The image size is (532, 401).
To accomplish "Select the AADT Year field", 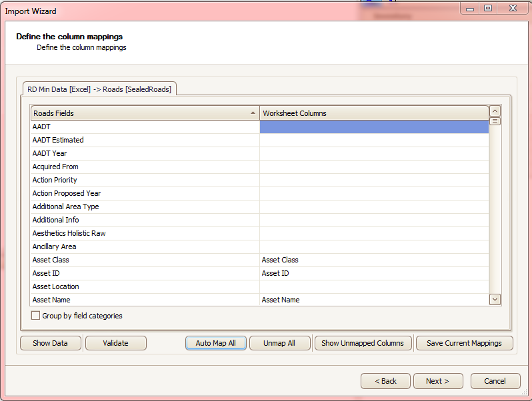I will pyautogui.click(x=145, y=153).
